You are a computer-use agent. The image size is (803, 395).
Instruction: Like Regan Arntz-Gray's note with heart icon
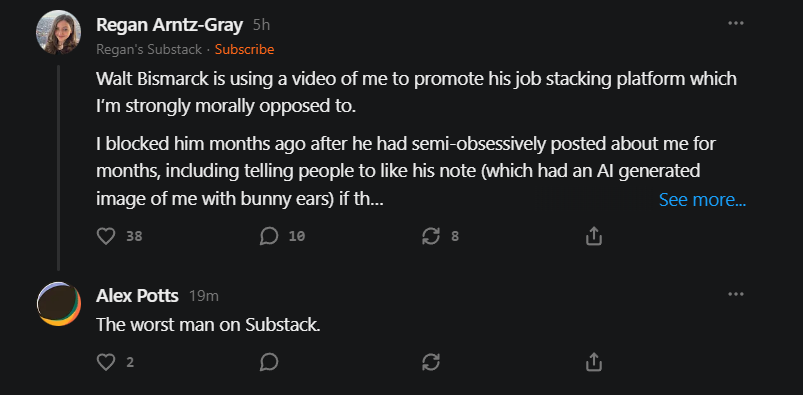106,236
